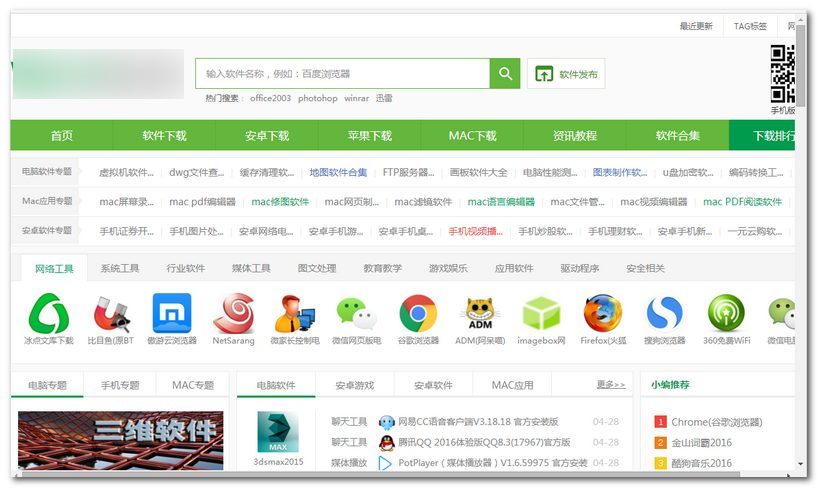Click the software name search field
This screenshot has width=818, height=488.
pos(343,74)
